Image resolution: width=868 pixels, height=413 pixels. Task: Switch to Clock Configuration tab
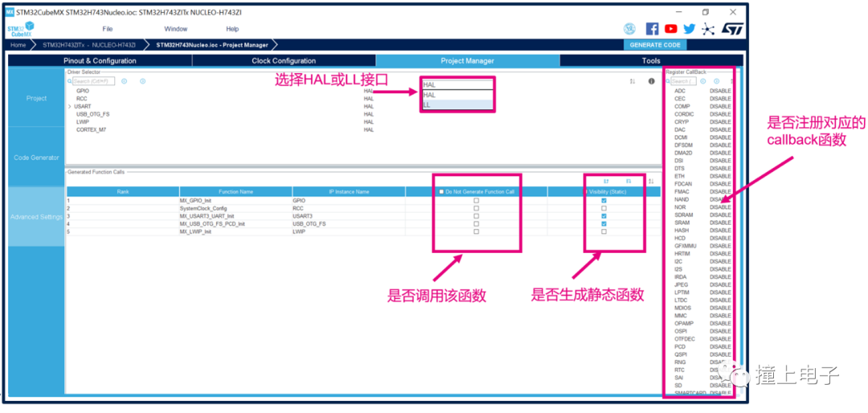coord(284,61)
